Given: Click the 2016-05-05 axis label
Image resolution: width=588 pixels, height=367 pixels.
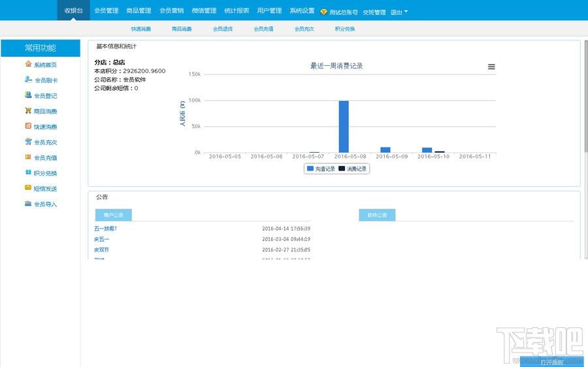Looking at the screenshot, I should click(x=225, y=157).
